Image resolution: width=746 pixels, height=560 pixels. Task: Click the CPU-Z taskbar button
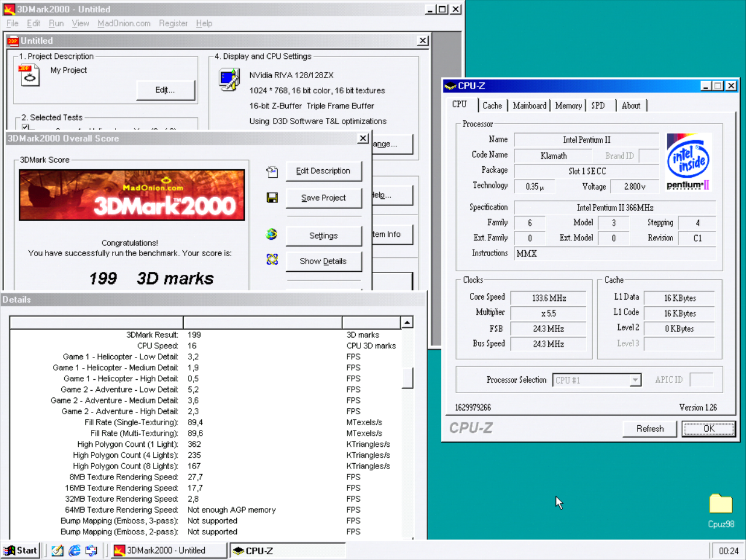tap(288, 550)
